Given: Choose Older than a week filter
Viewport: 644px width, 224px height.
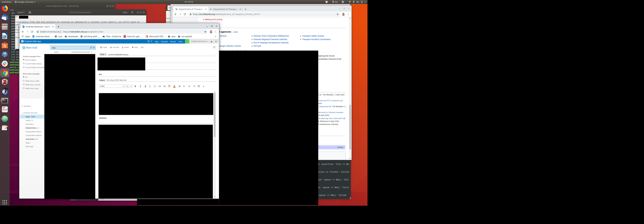Looking at the screenshot, I should click(24, 81).
